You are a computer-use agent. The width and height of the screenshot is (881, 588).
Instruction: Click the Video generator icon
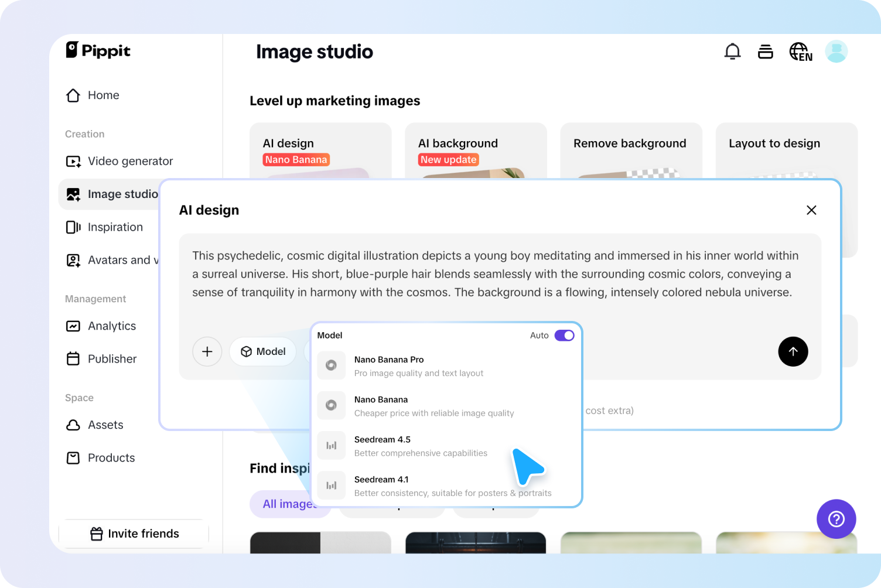(73, 162)
